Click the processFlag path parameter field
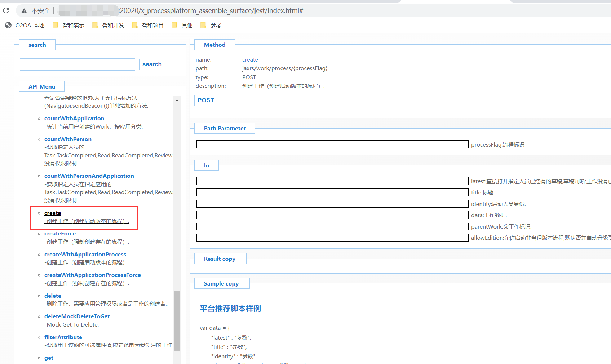 (332, 144)
